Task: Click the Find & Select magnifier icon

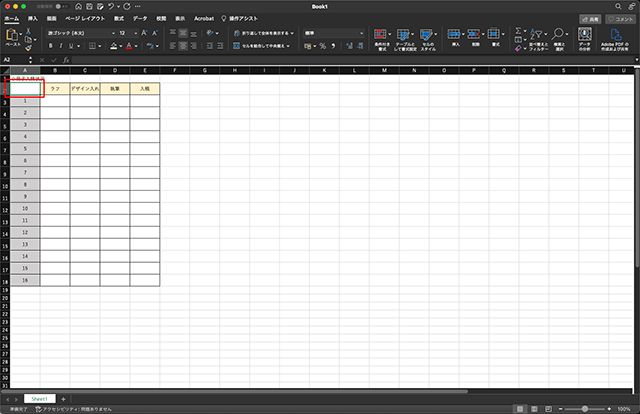Action: (x=558, y=35)
